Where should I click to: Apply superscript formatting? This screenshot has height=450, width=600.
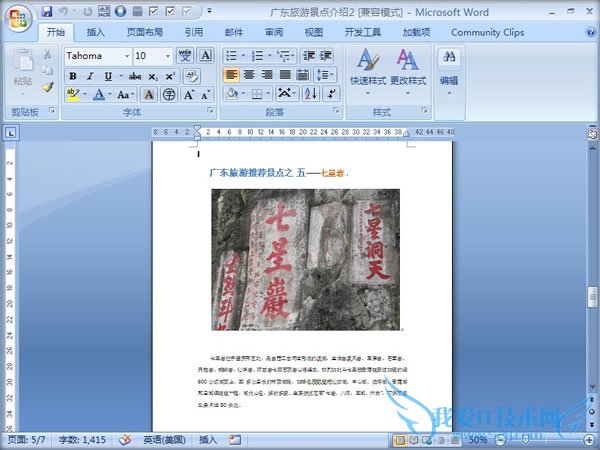tap(170, 76)
